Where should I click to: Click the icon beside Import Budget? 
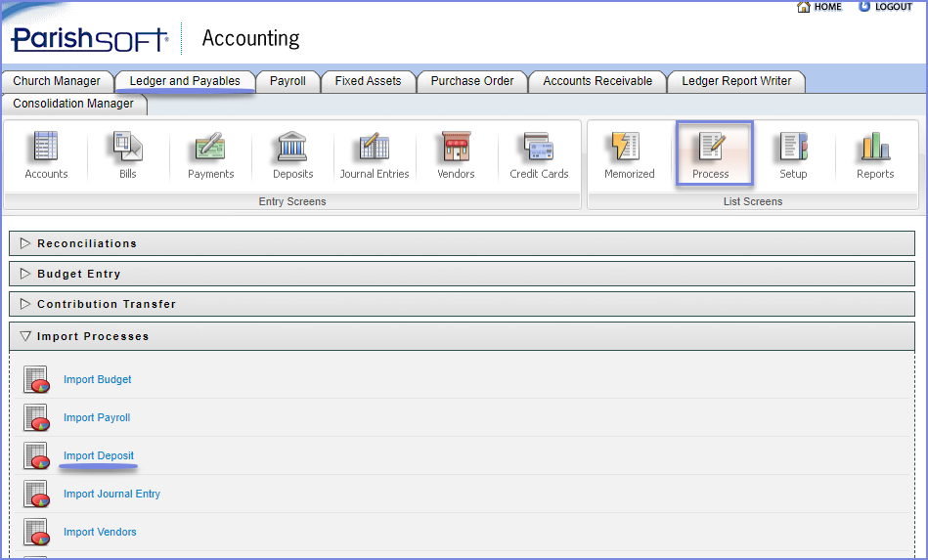coord(36,379)
